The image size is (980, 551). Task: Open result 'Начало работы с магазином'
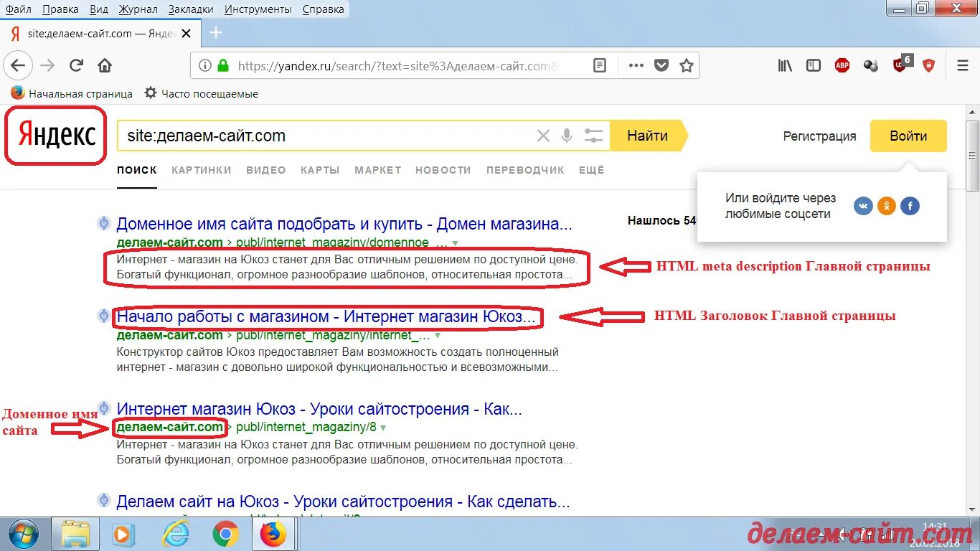click(326, 316)
